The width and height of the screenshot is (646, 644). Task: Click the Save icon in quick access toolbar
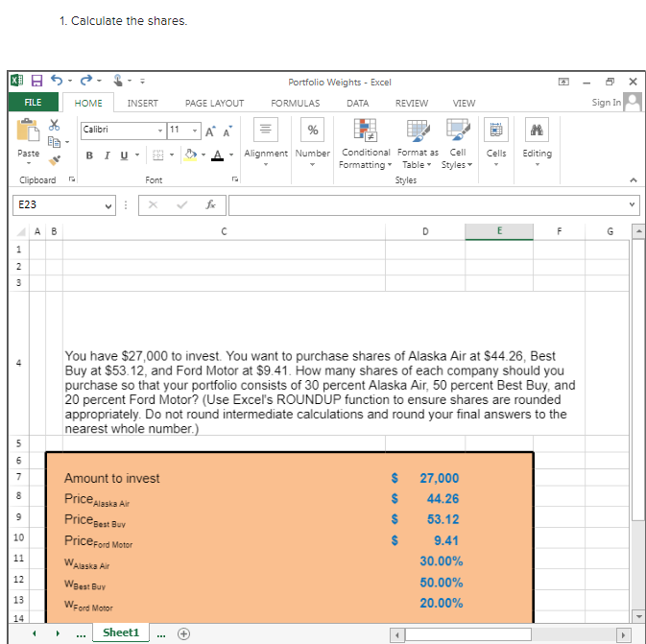36,81
